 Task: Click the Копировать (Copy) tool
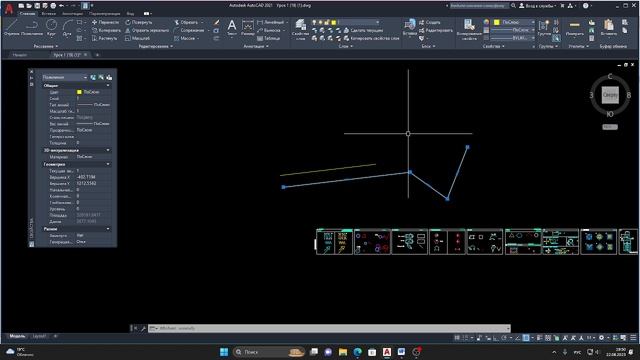coord(106,30)
